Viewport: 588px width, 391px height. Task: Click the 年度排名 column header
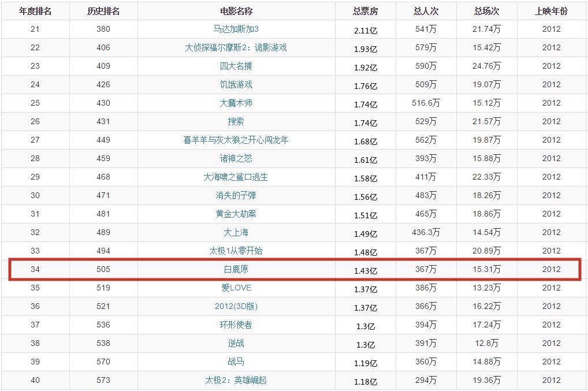(35, 11)
